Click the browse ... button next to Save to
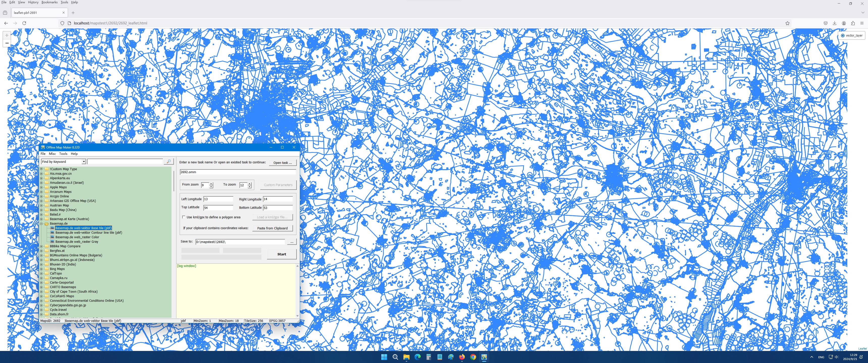The height and width of the screenshot is (363, 868). [292, 242]
